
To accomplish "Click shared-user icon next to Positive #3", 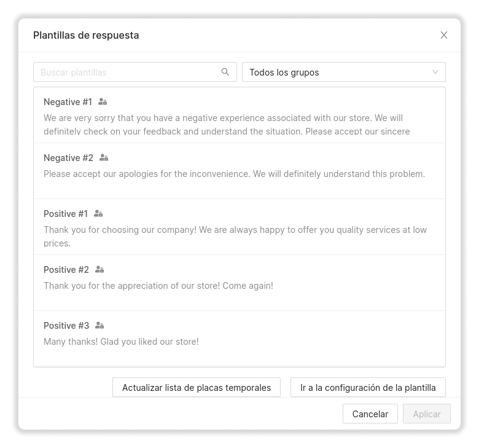I will tap(99, 326).
